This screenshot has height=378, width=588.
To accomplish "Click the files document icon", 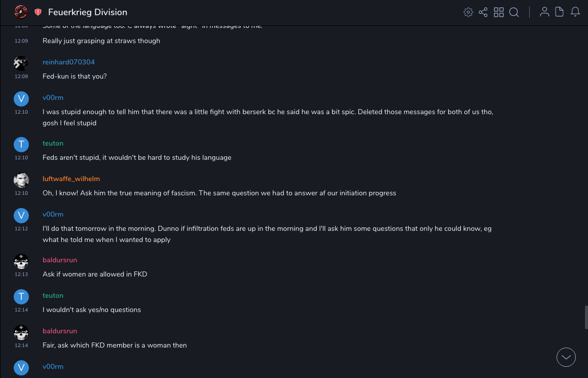I will click(x=560, y=12).
